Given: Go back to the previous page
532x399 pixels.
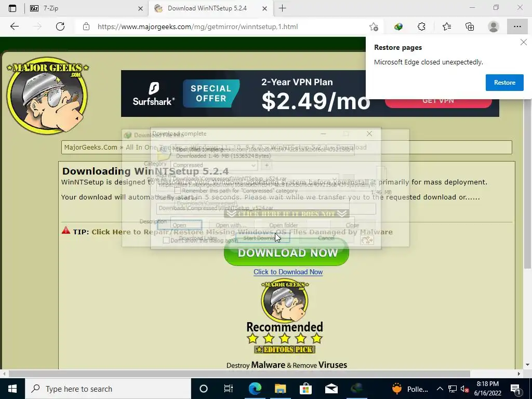Looking at the screenshot, I should pyautogui.click(x=15, y=26).
